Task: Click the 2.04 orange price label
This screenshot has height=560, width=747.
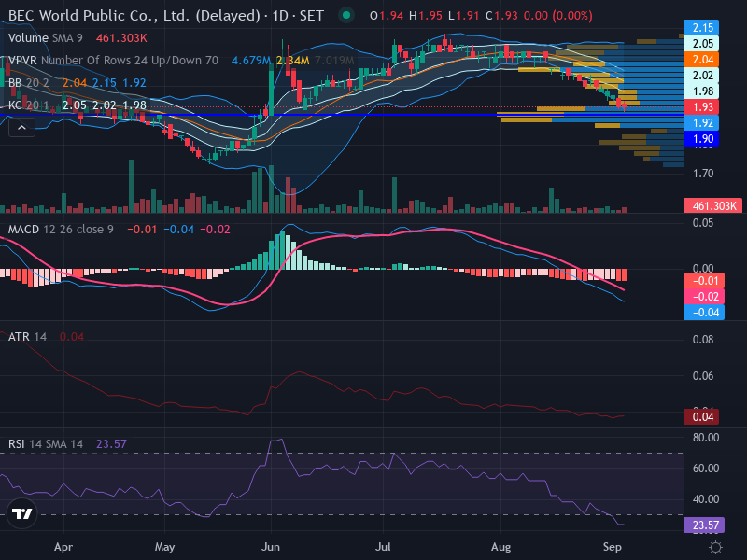Action: (701, 60)
